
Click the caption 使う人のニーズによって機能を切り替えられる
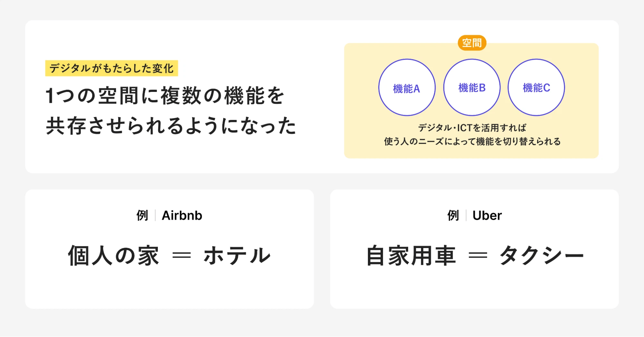pos(472,142)
